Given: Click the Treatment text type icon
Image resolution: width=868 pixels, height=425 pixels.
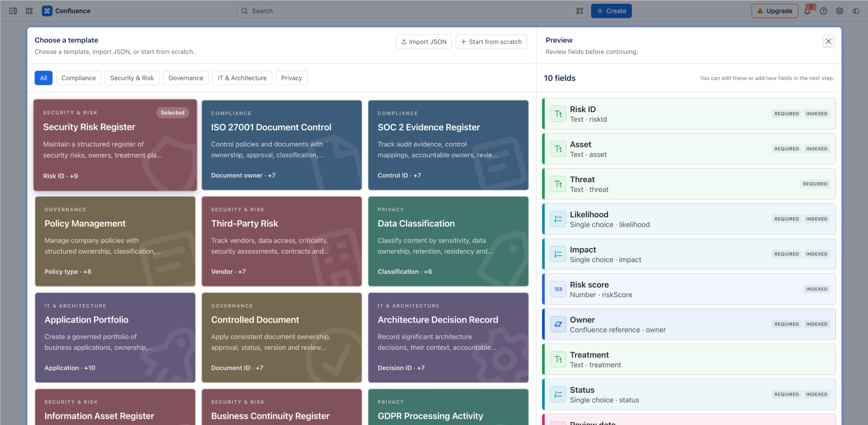Looking at the screenshot, I should 558,359.
